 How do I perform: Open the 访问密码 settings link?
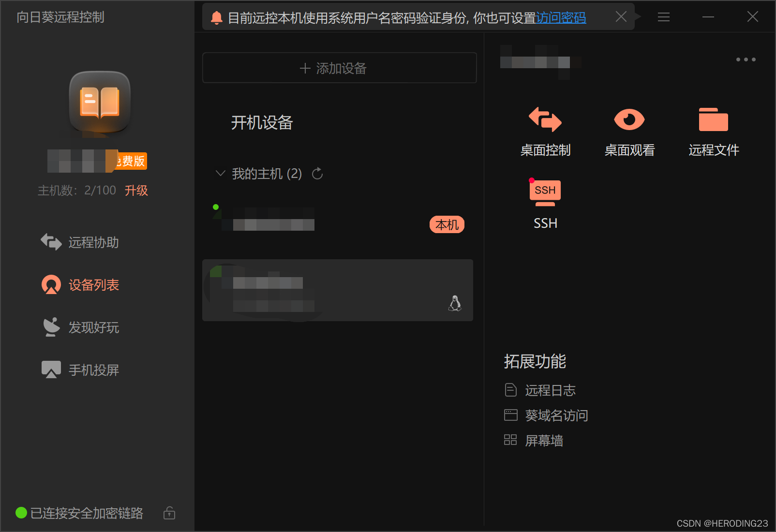point(561,18)
